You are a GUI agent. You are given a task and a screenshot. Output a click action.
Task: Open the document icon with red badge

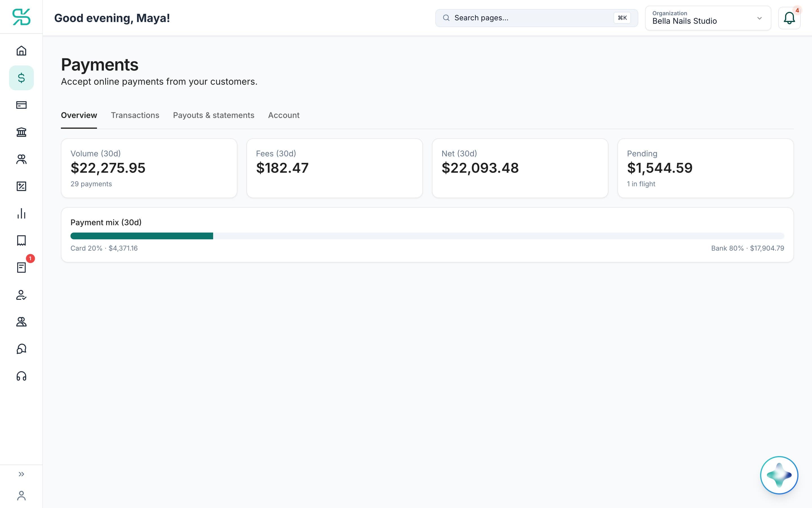tap(21, 268)
